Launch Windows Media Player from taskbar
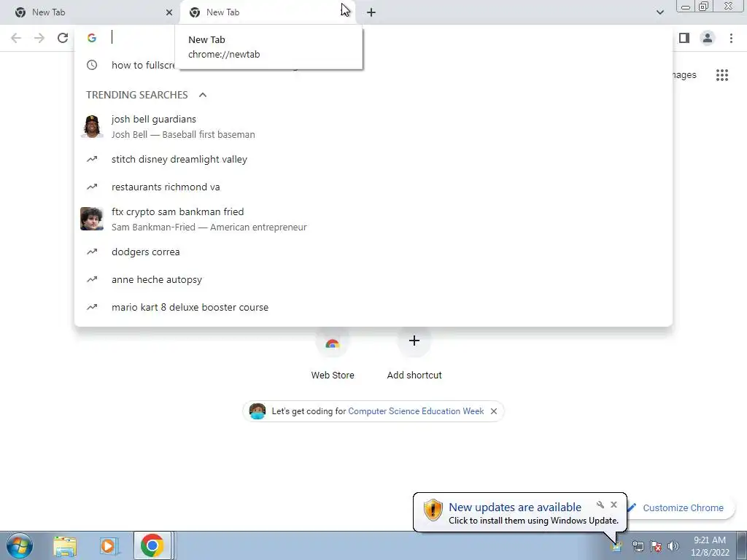 click(108, 545)
